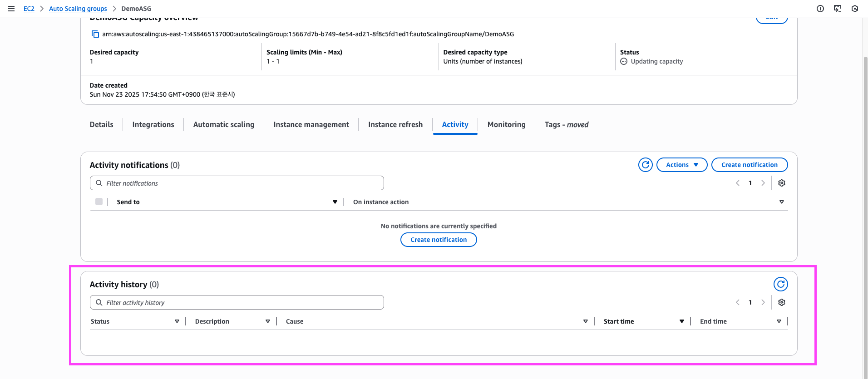Open the CloudShell icon in the header
868x379 pixels.
(838, 9)
